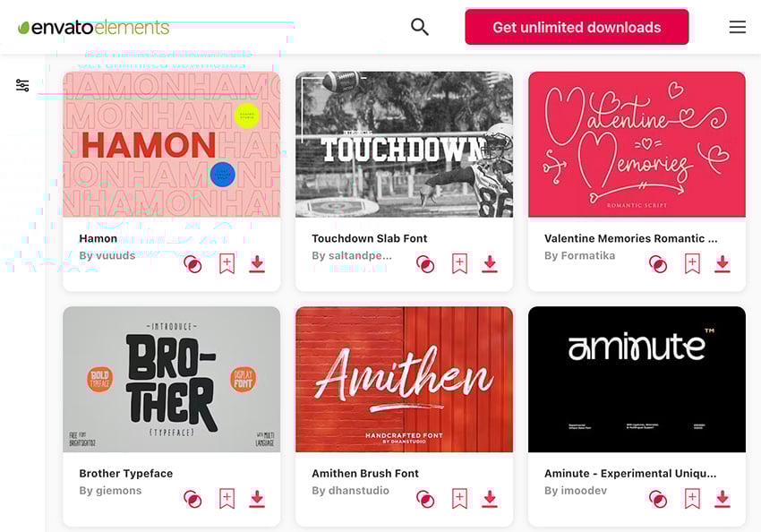Open the Aminute font preview thumbnail

[637, 379]
